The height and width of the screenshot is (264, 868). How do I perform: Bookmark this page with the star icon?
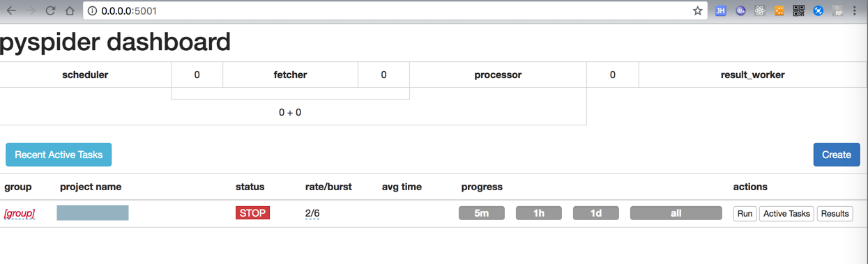pyautogui.click(x=697, y=10)
